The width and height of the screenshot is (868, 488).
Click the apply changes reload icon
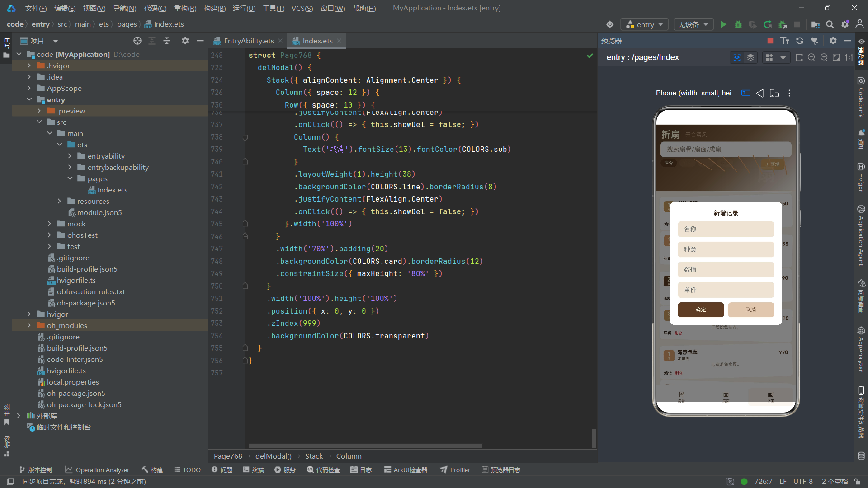point(768,24)
